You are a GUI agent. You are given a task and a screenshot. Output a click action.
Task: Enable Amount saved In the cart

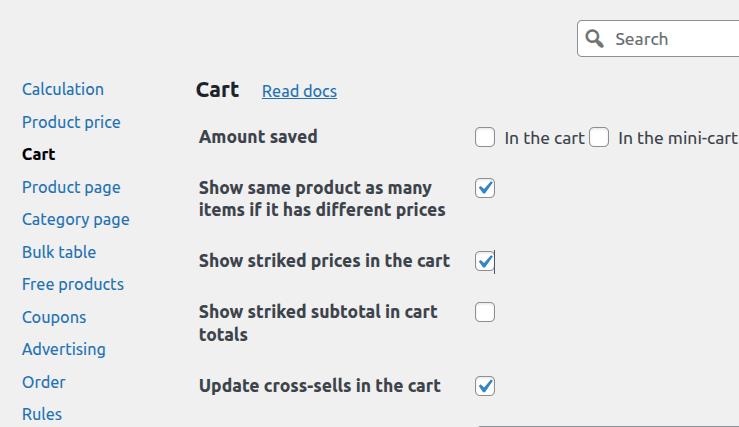click(485, 138)
